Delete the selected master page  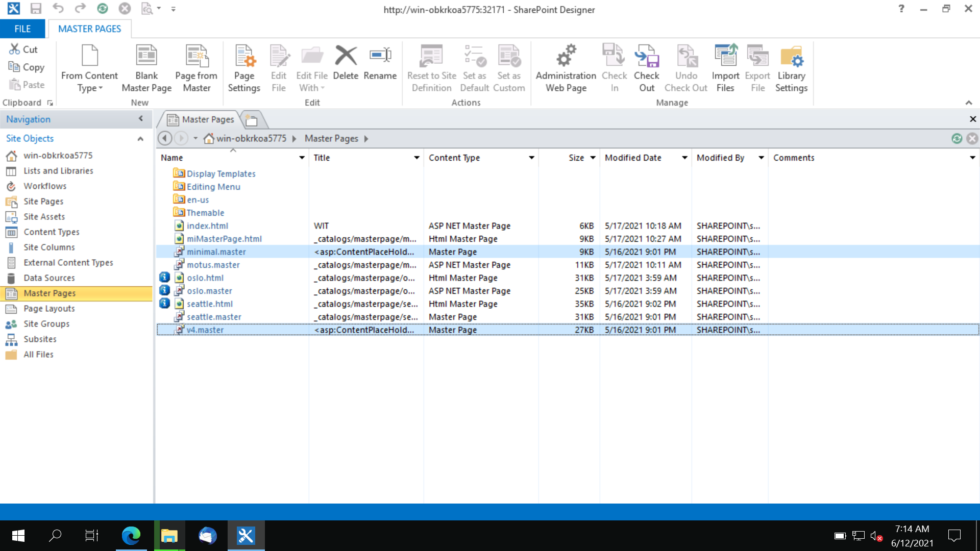pyautogui.click(x=346, y=63)
